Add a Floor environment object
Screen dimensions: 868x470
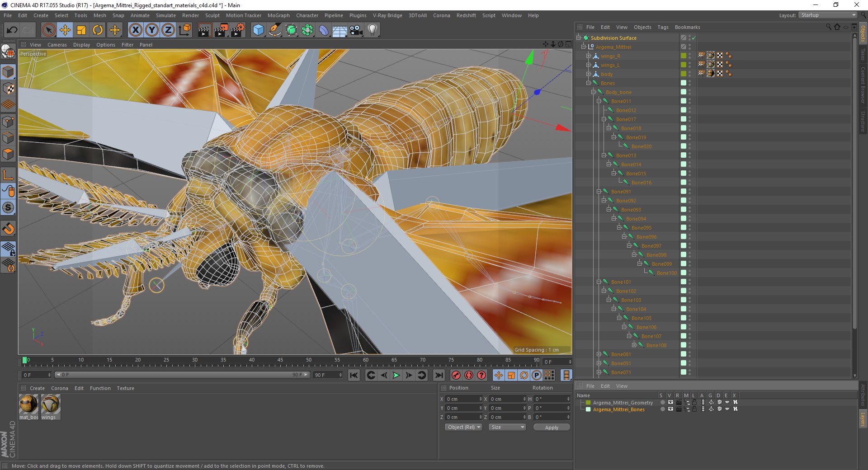coord(340,30)
